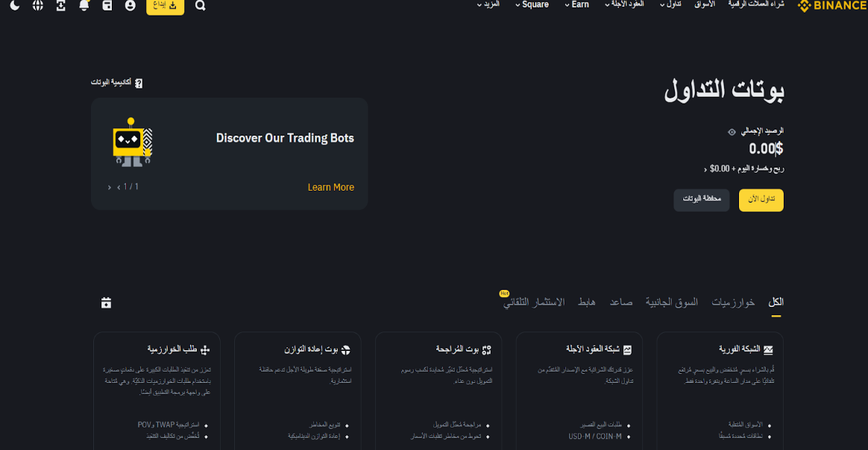The width and height of the screenshot is (868, 450).
Task: Open the app download icon
Action: click(61, 5)
